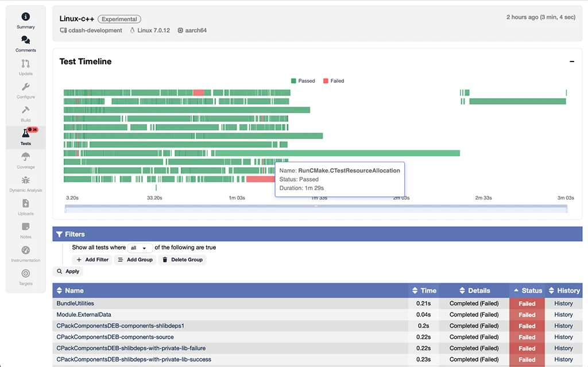Viewport: 588px width, 367px height.
Task: View History for CPackComponentsDEB-components-source
Action: pos(563,337)
